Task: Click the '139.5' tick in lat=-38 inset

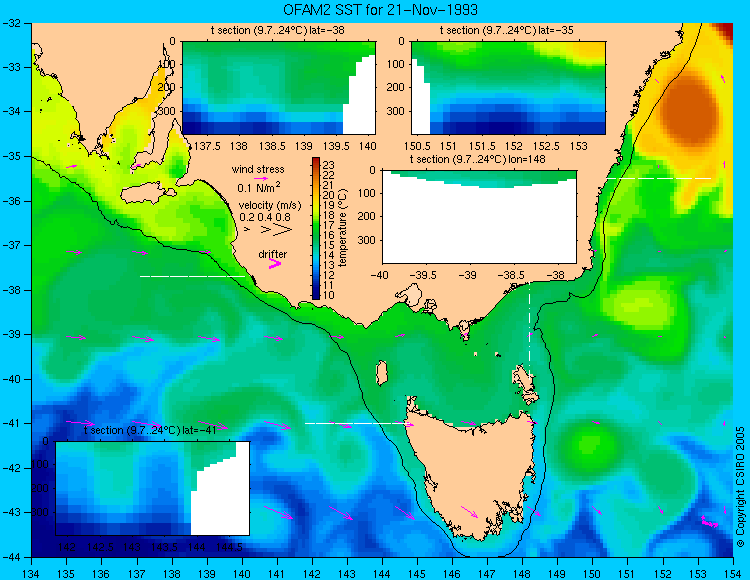Action: [x=336, y=146]
